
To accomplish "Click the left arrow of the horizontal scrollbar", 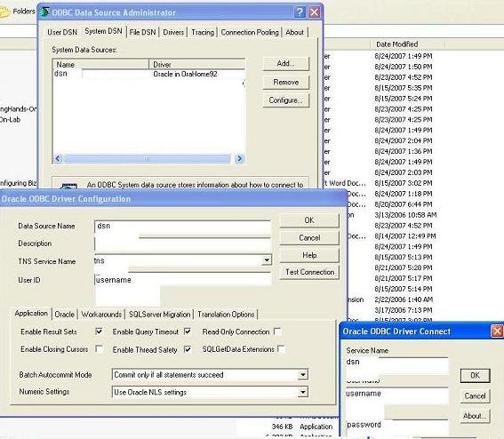I will click(x=58, y=159).
